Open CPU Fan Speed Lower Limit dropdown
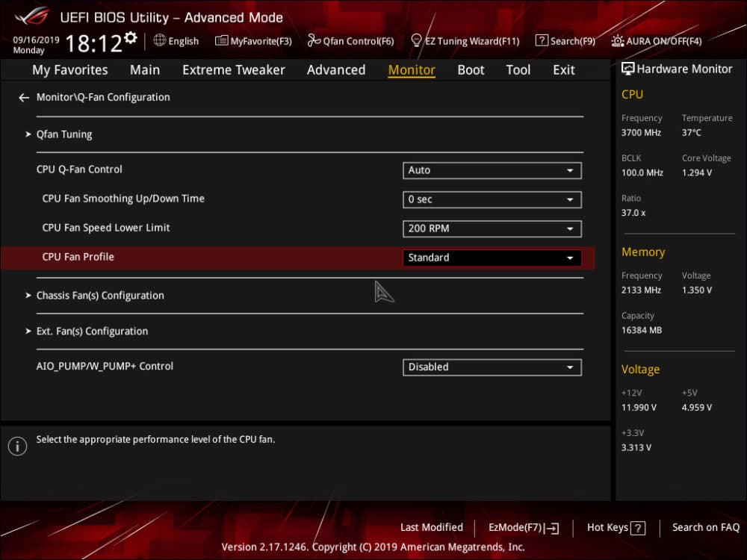This screenshot has height=560, width=747. coord(492,228)
